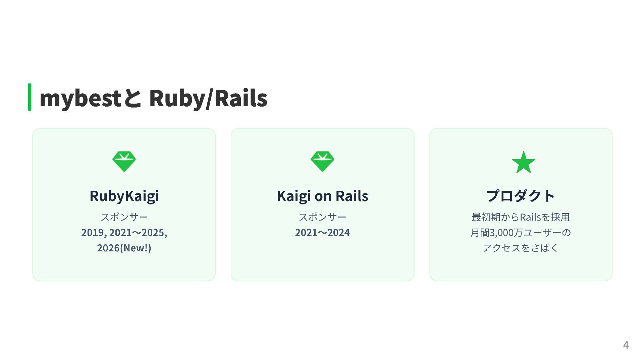Click the slide title mybestと Ruby/Rails
This screenshot has height=362, width=644.
(153, 99)
